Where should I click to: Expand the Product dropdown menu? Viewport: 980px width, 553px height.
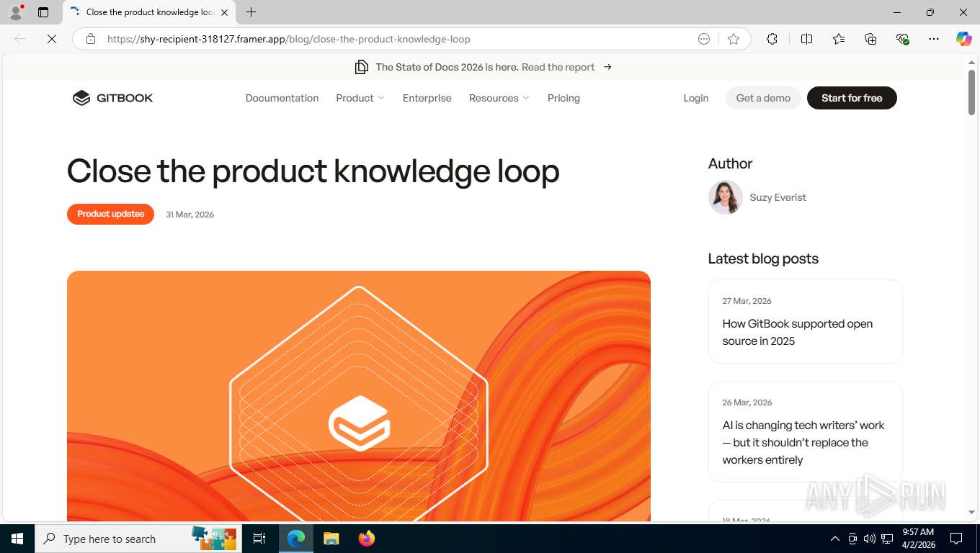click(360, 98)
